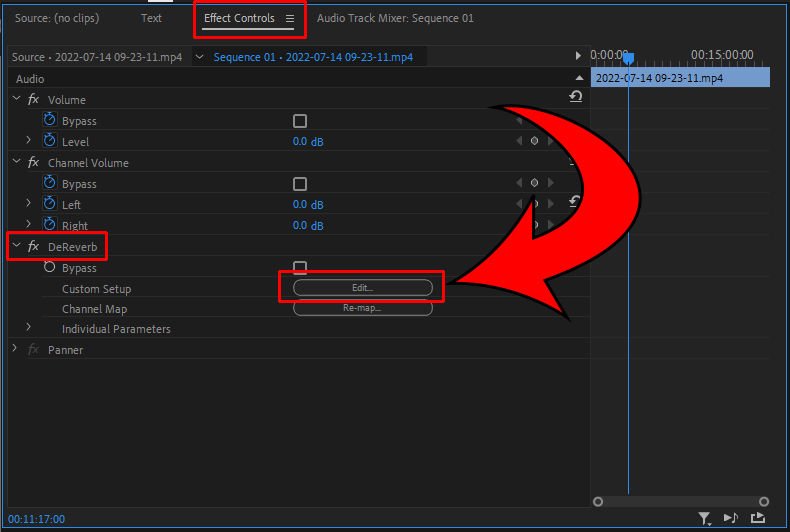The height and width of the screenshot is (532, 790).
Task: Click Re-map... button for Channel Map
Action: click(x=363, y=308)
